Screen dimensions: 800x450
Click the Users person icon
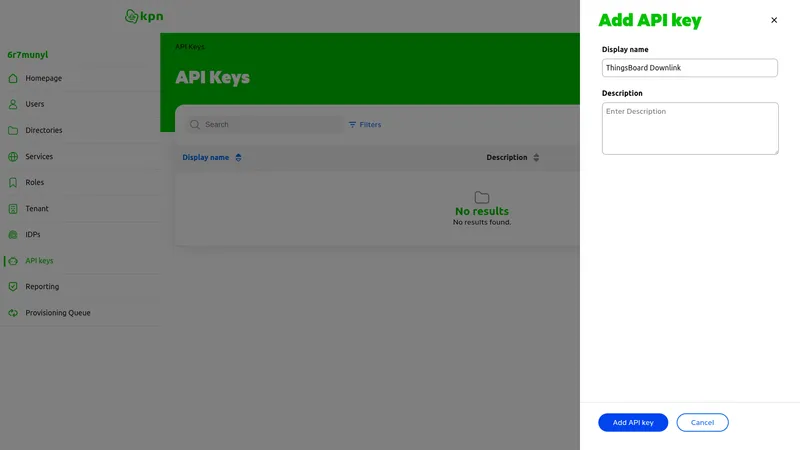(13, 104)
